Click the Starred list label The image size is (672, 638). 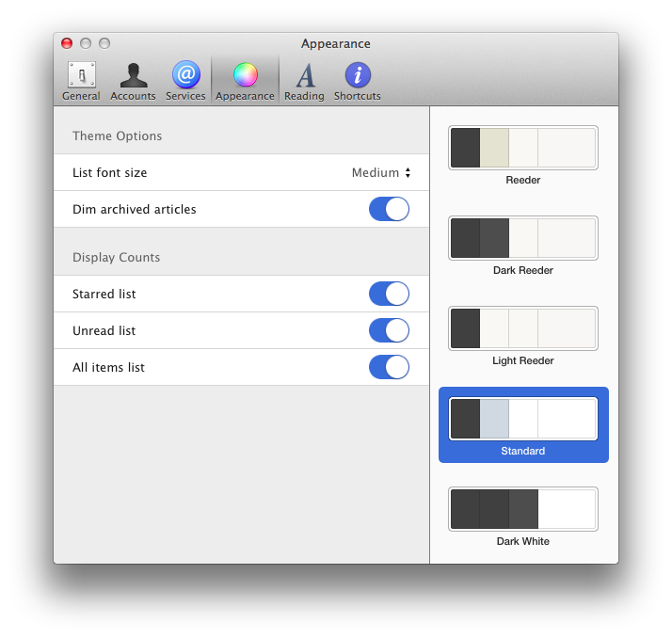click(104, 294)
